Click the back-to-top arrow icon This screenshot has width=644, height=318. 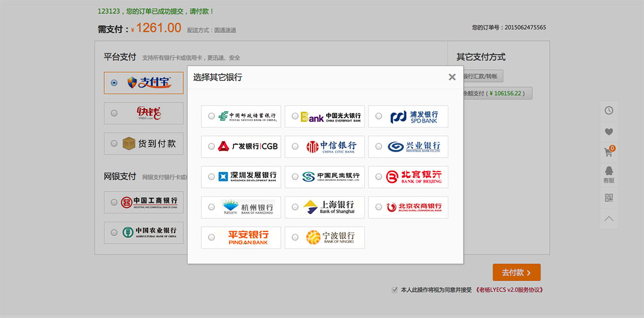(609, 219)
